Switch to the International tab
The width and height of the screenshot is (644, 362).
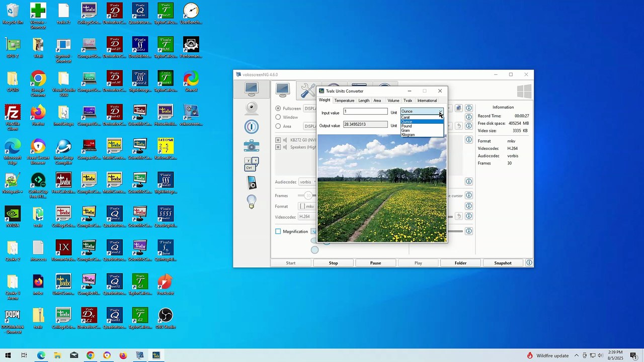click(x=427, y=101)
